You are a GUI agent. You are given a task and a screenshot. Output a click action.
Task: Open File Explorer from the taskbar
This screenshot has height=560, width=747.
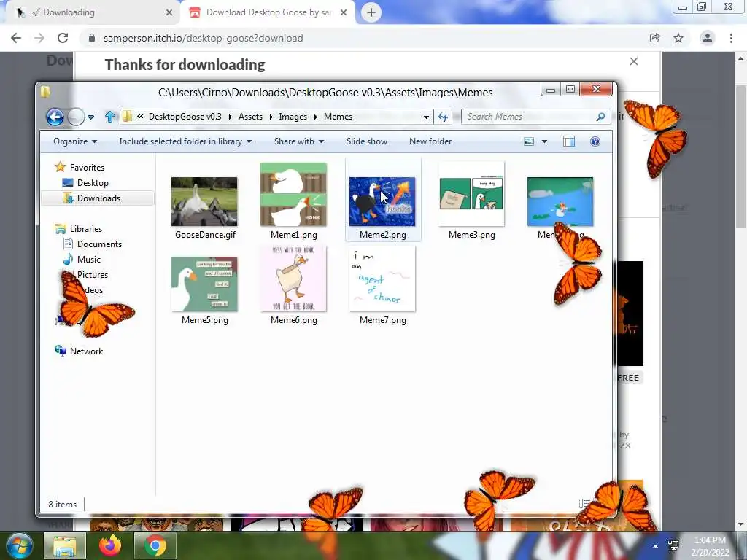click(65, 545)
